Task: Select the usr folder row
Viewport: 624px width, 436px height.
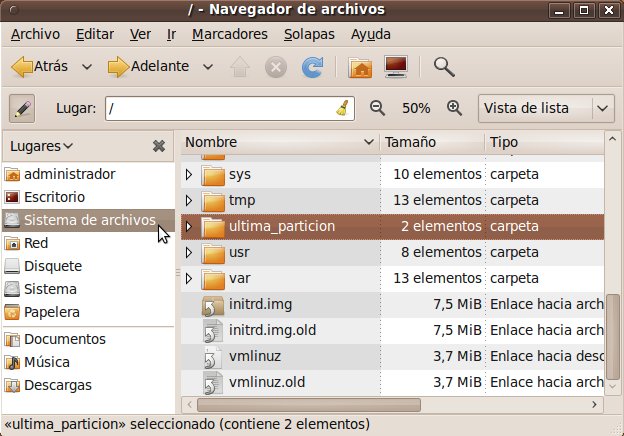Action: point(392,252)
